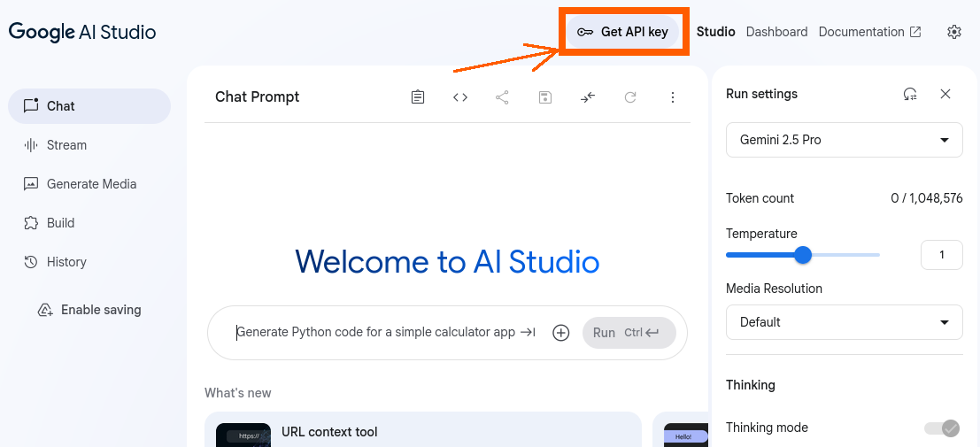The height and width of the screenshot is (447, 980).
Task: Select Chat in the left sidebar
Action: [x=89, y=106]
